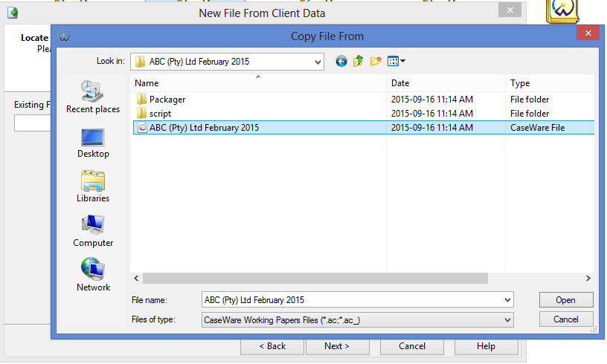
Task: Cancel the Copy File From dialog
Action: pos(565,319)
